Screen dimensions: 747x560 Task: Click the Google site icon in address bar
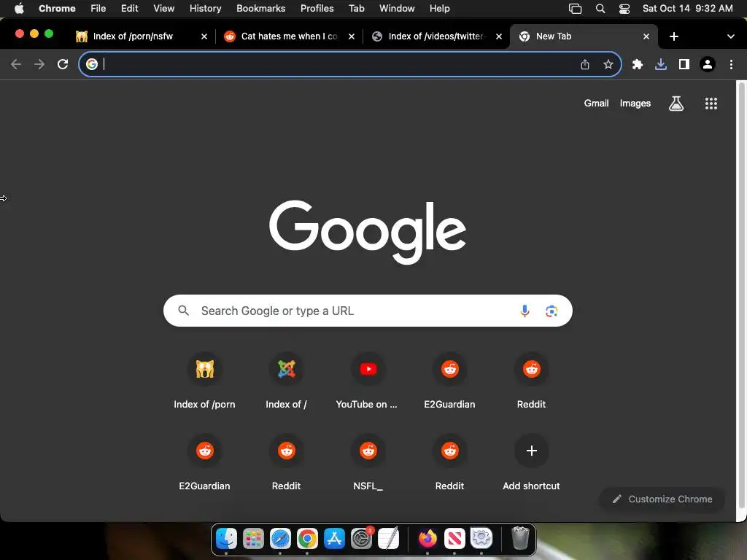[x=92, y=64]
